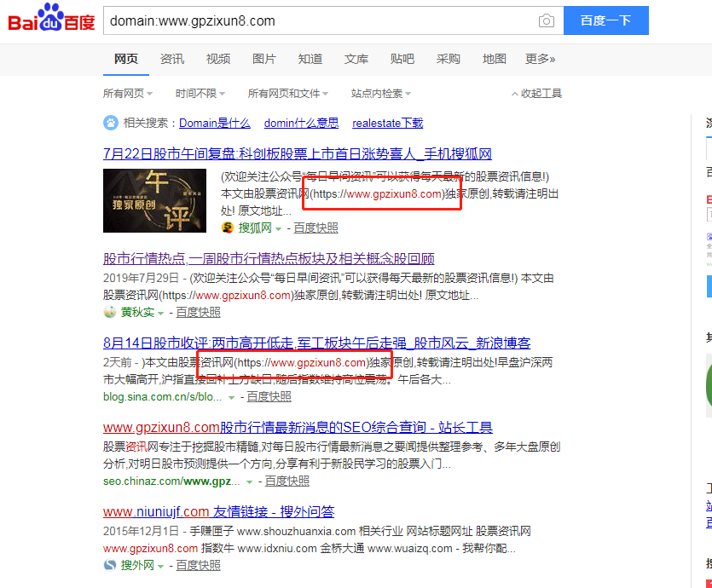Screen dimensions: 712x588
Task: Open the 所有网页 filter dropdown
Action: tap(128, 94)
